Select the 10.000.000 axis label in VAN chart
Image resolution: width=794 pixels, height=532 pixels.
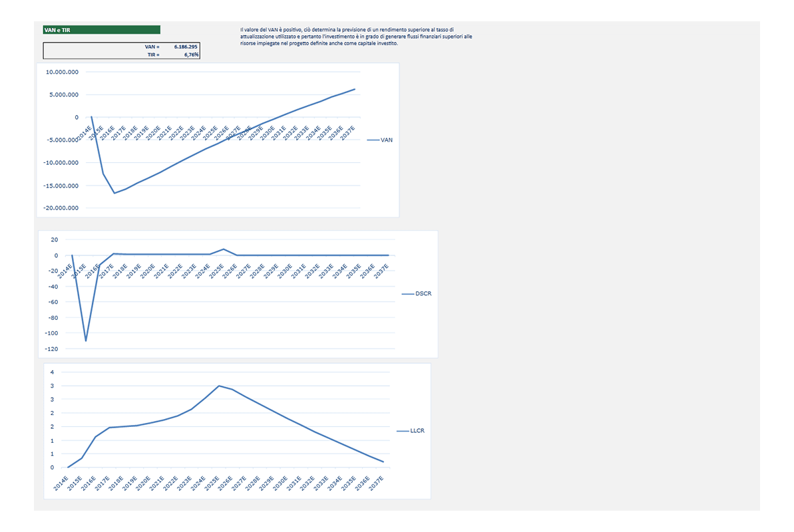[x=63, y=72]
